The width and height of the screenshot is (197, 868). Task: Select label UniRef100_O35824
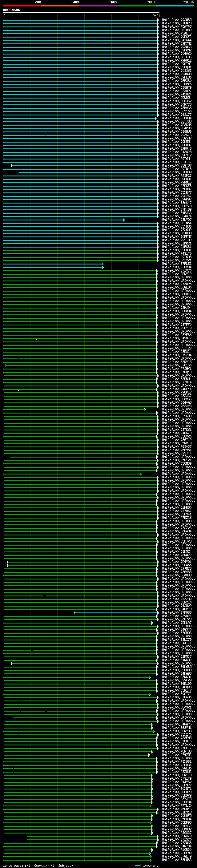[x=176, y=352]
